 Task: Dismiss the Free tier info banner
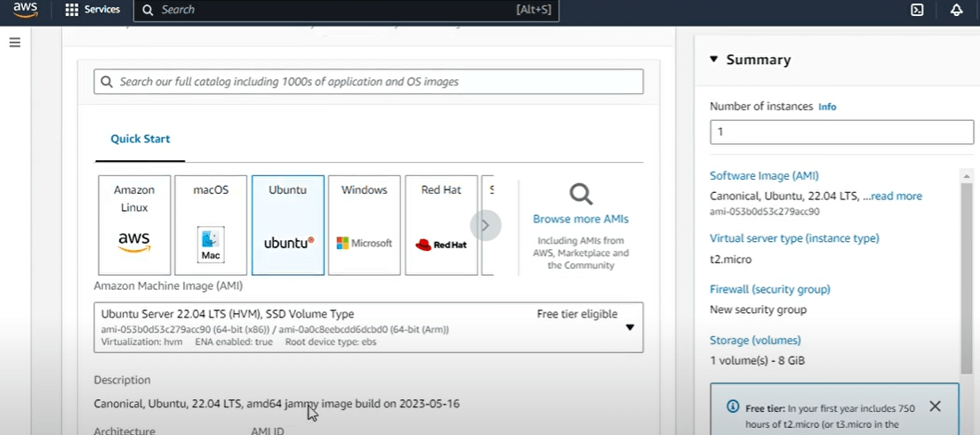935,407
